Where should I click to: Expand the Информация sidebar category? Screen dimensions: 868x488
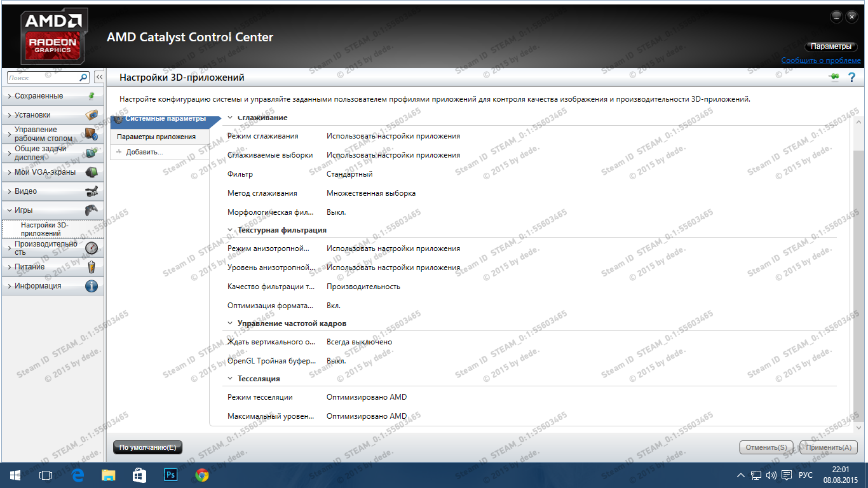tap(52, 286)
